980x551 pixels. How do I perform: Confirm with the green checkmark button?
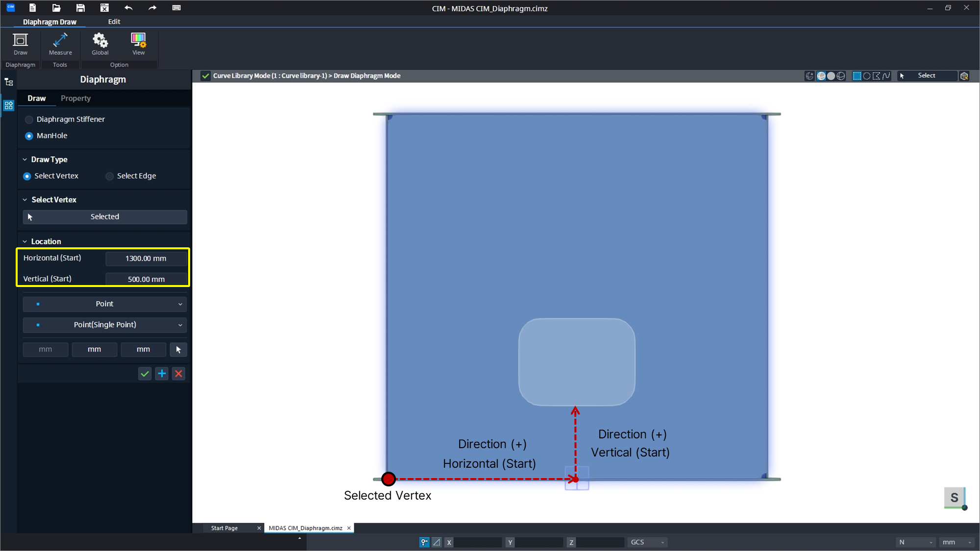(x=145, y=374)
